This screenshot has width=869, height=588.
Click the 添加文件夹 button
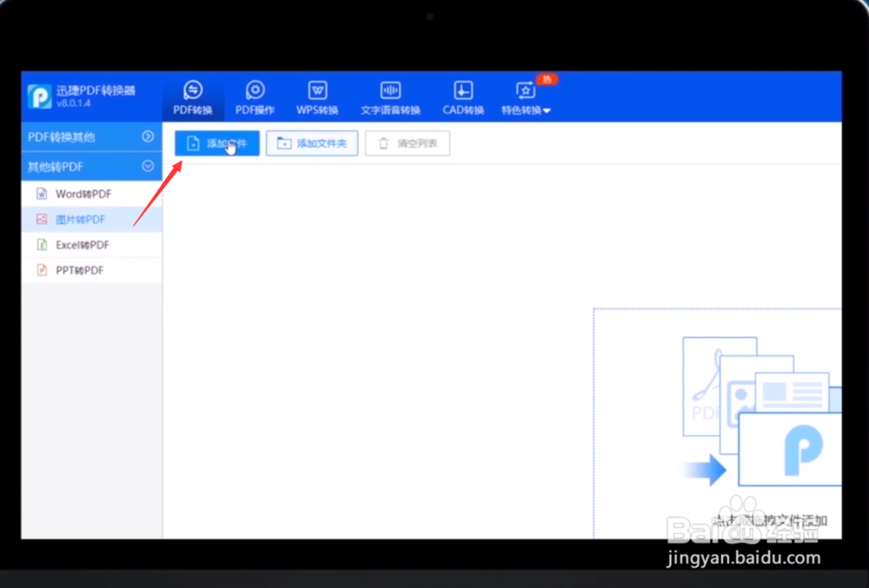point(312,143)
